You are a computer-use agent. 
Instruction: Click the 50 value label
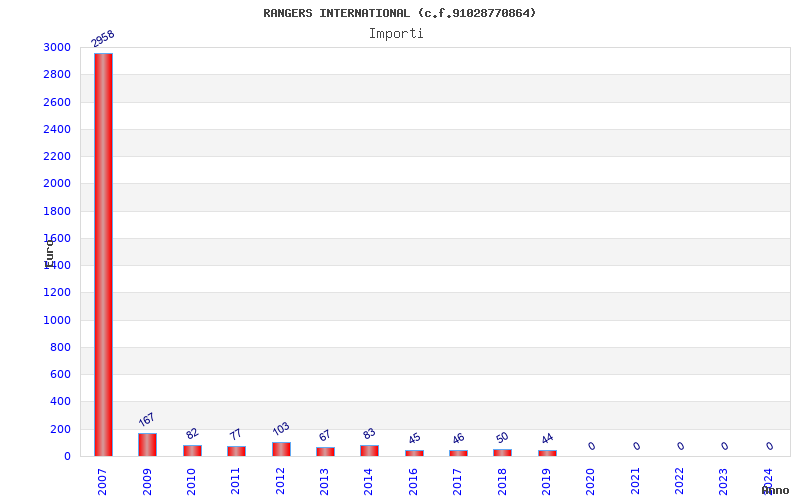point(502,437)
